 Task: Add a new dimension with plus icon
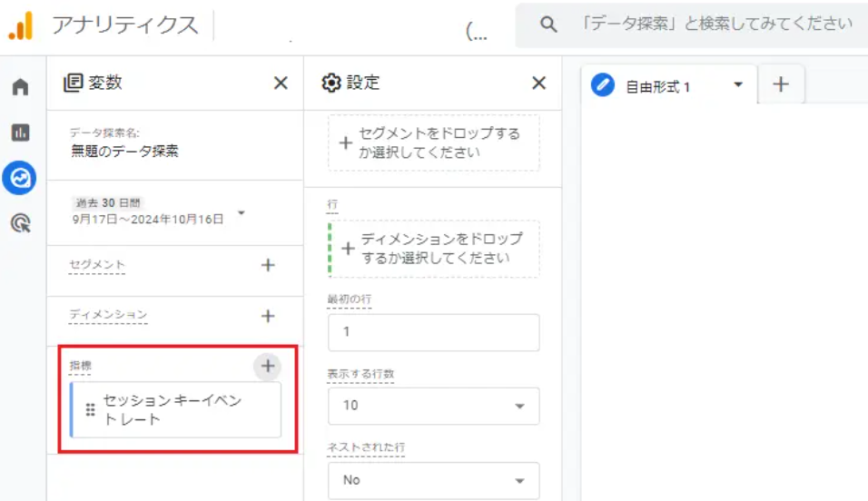[268, 316]
